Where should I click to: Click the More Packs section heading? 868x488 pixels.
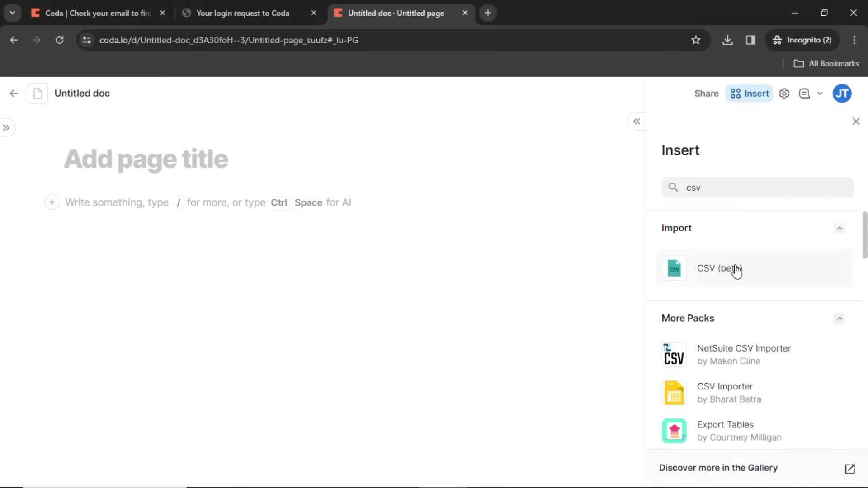coord(688,319)
